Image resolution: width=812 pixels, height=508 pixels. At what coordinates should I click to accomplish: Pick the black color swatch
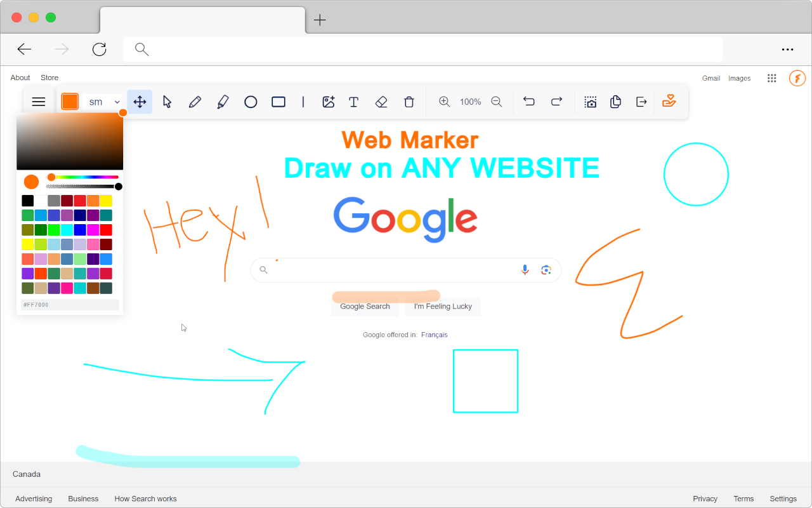[x=28, y=201]
